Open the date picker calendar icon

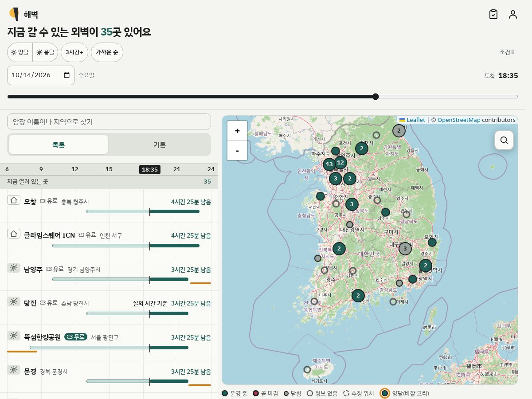(67, 75)
